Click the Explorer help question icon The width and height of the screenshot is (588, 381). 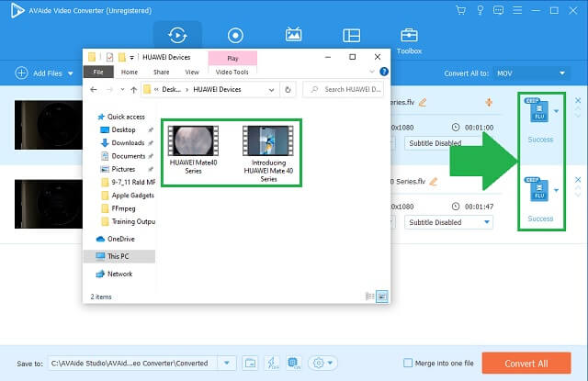384,72
